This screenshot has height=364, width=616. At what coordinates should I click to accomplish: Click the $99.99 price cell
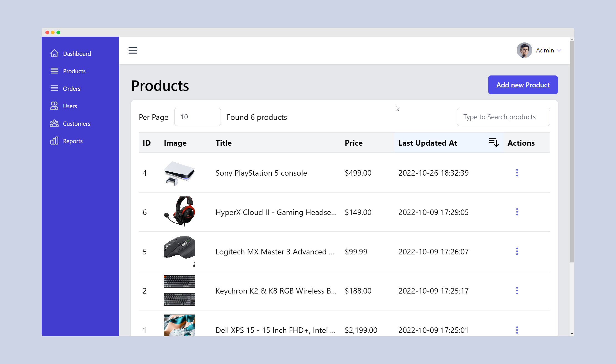tap(356, 252)
